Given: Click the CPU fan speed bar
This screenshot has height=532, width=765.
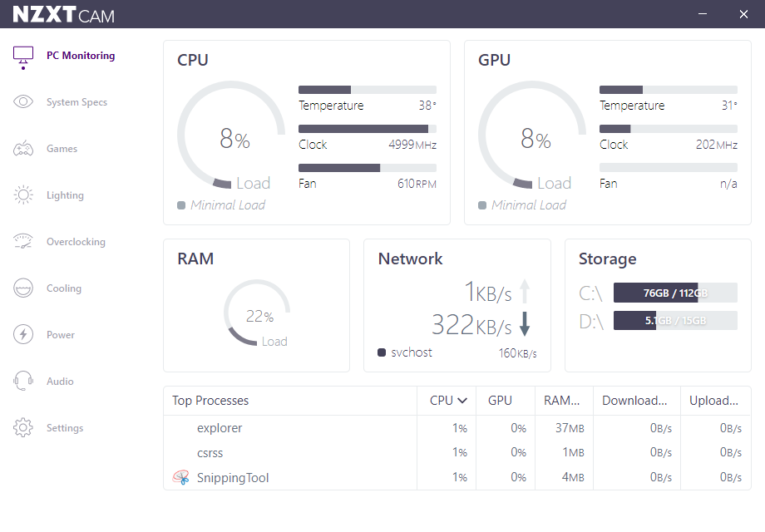Looking at the screenshot, I should [368, 168].
